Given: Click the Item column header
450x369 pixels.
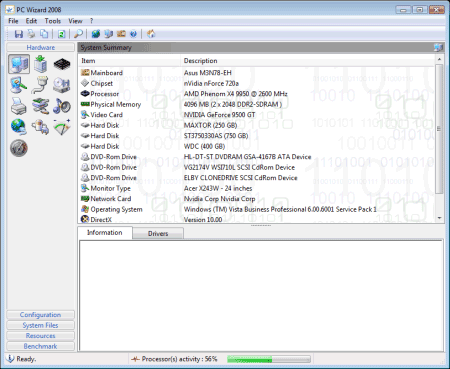Looking at the screenshot, I should tap(130, 61).
